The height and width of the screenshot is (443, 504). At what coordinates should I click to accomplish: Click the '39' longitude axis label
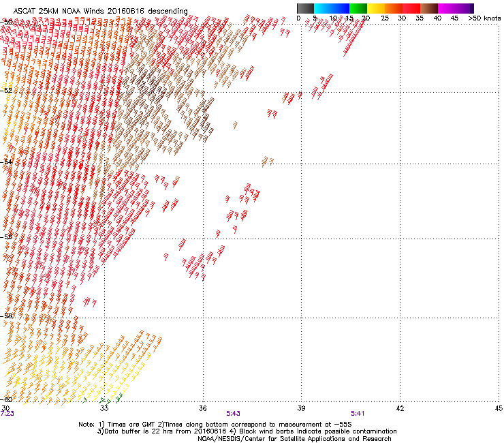[301, 408]
